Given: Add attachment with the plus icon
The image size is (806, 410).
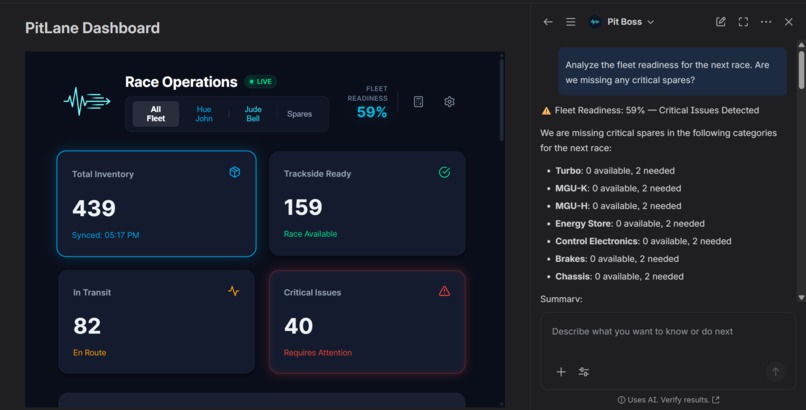Looking at the screenshot, I should [561, 371].
